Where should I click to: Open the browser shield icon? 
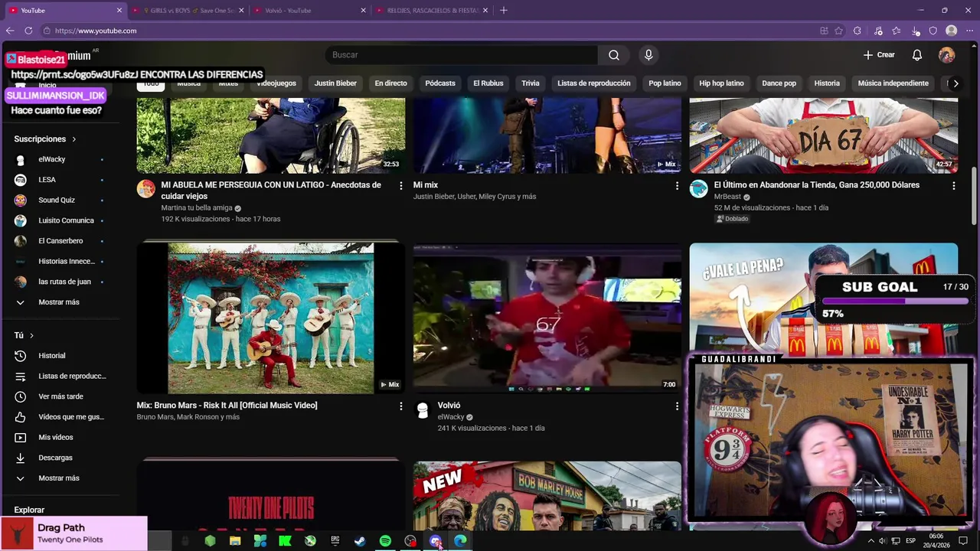point(933,31)
